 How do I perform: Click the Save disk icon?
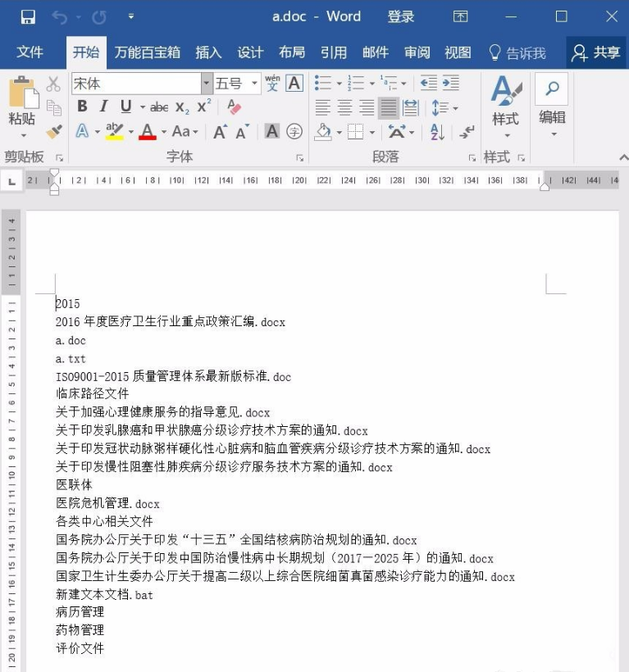click(x=28, y=17)
